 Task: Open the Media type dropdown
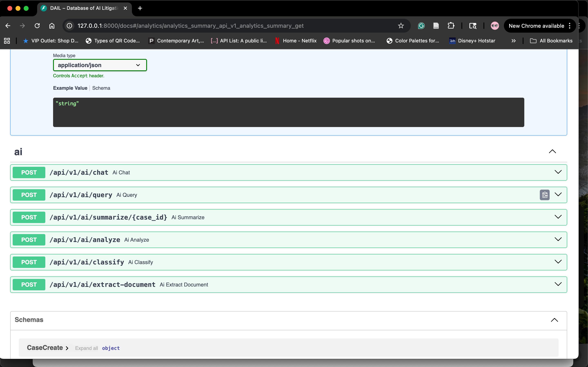point(100,65)
